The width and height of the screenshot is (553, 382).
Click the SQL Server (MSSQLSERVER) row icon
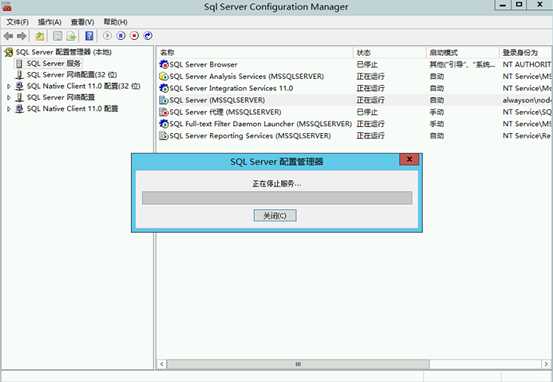point(164,100)
